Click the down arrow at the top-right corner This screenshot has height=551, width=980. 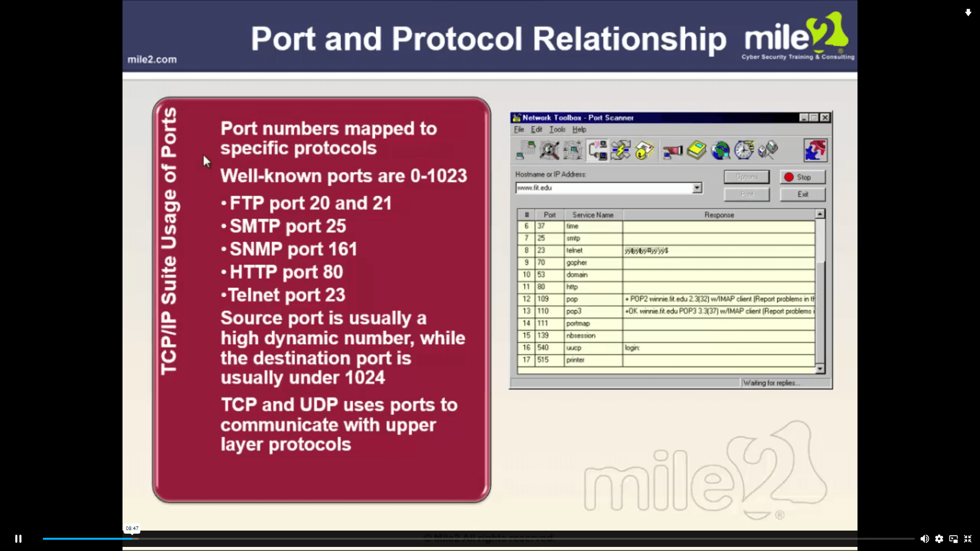(968, 13)
